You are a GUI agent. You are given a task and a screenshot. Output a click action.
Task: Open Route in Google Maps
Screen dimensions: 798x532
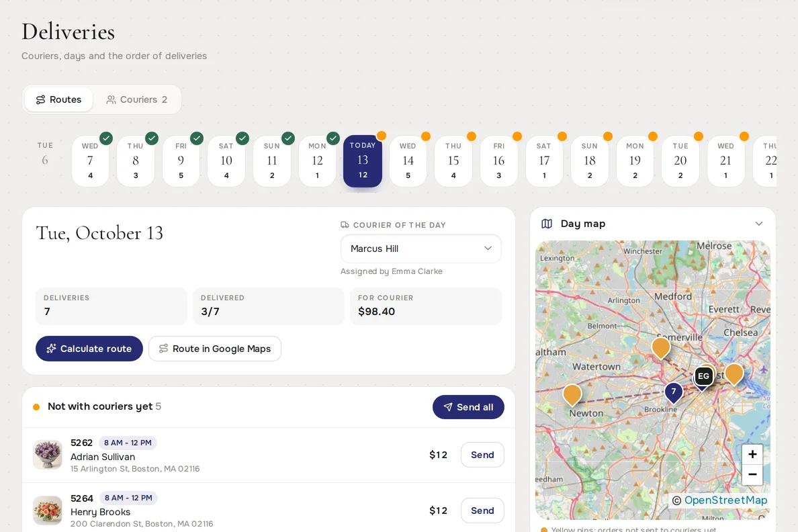[x=215, y=349]
